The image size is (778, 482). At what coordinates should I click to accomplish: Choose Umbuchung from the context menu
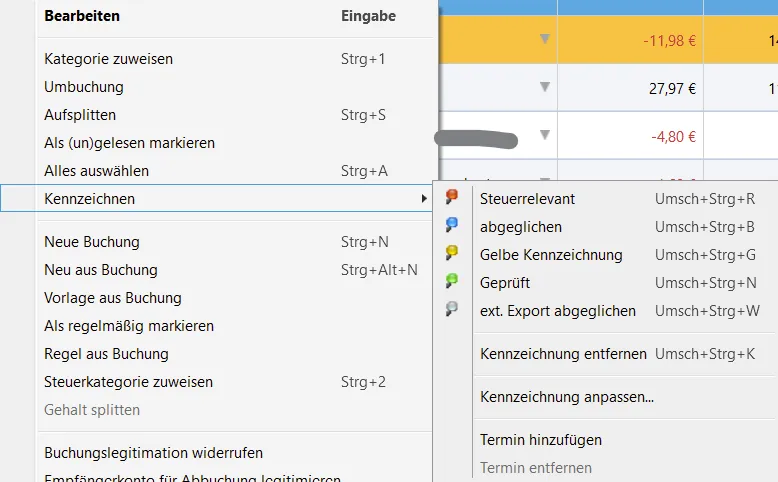coord(84,87)
